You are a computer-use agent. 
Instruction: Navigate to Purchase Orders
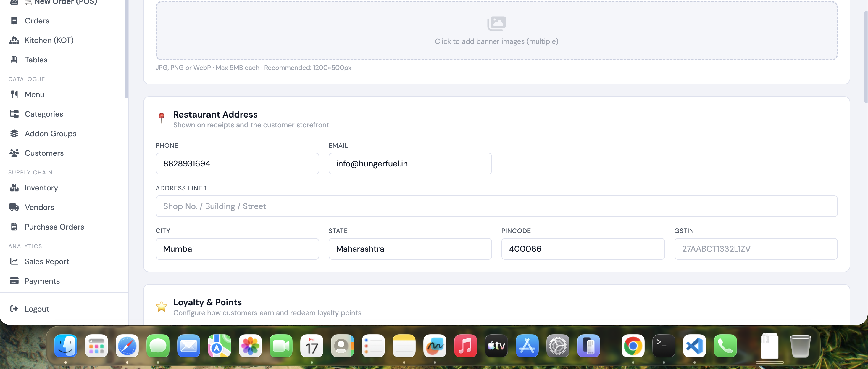[x=54, y=227]
